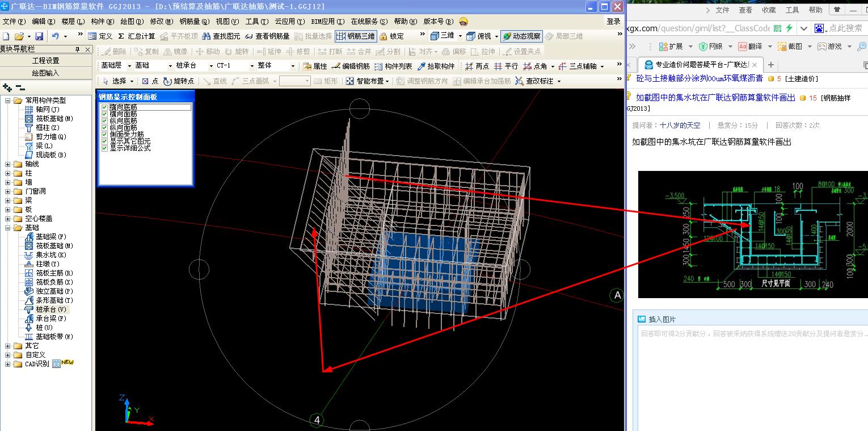Image resolution: width=868 pixels, height=431 pixels.
Task: Open the 楼层(L) menu
Action: [73, 22]
